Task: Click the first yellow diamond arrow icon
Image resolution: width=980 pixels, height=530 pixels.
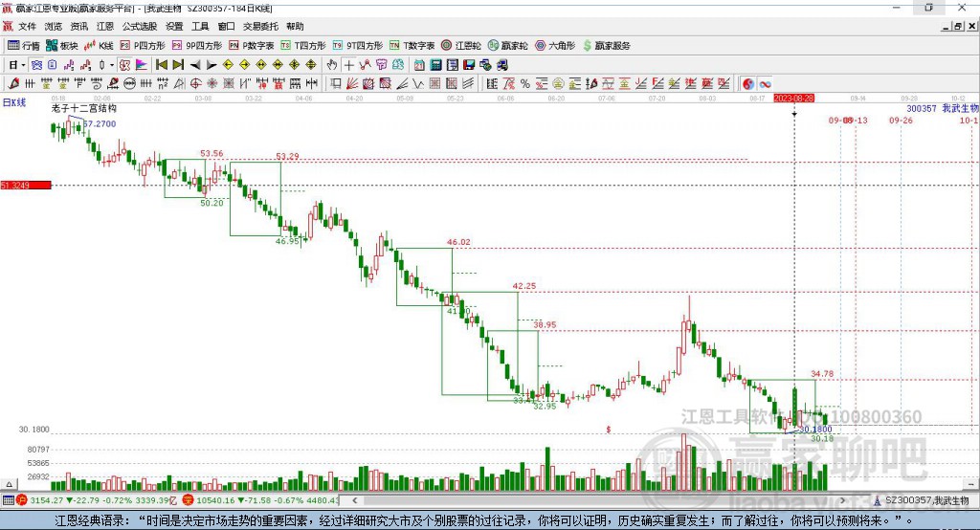Action: [x=228, y=65]
